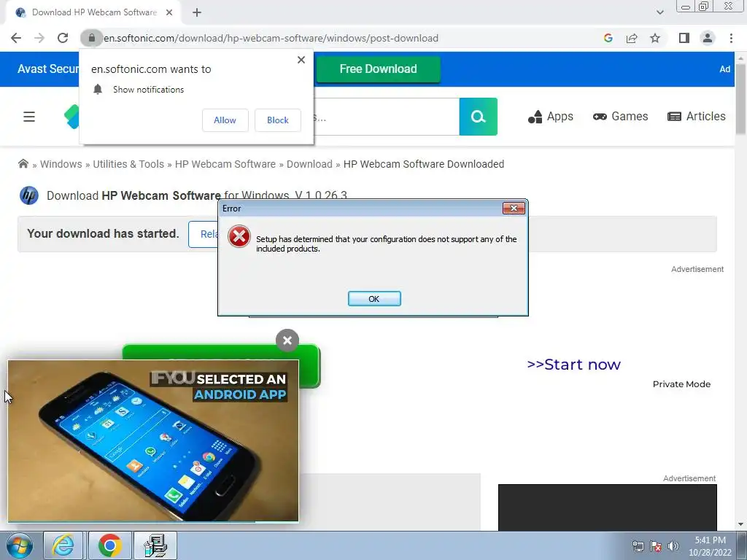This screenshot has height=560, width=747.
Task: Go to Softonic home breadcrumb icon
Action: pos(23,164)
